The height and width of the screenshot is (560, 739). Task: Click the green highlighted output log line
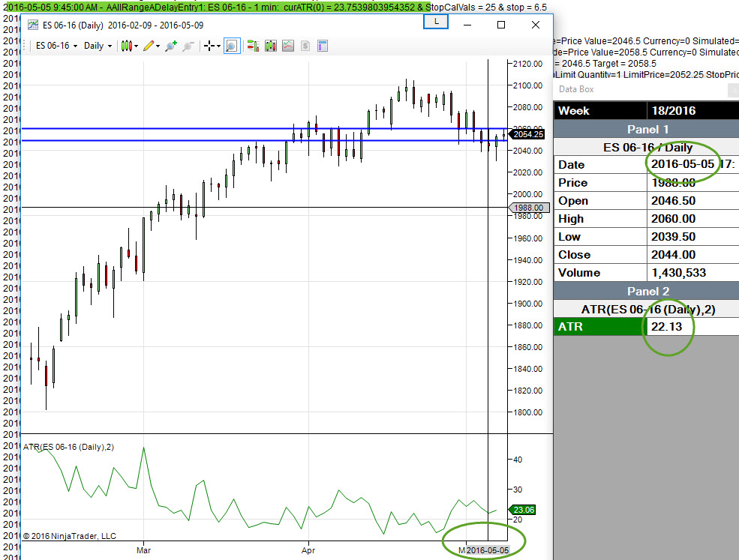pos(217,7)
